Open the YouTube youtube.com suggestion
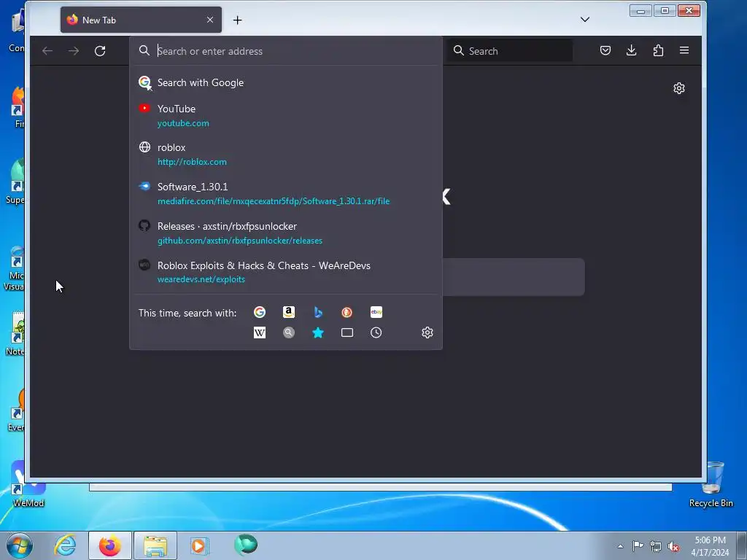The image size is (747, 560). tap(286, 116)
